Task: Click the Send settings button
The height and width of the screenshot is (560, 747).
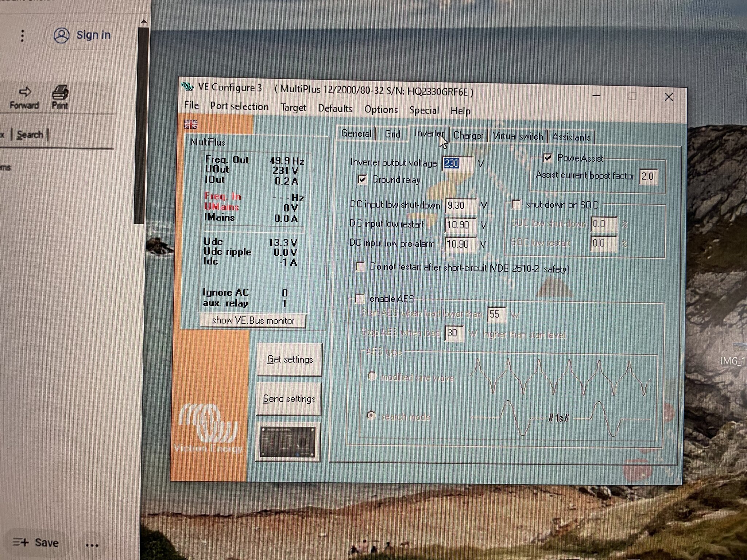Action: coord(289,399)
